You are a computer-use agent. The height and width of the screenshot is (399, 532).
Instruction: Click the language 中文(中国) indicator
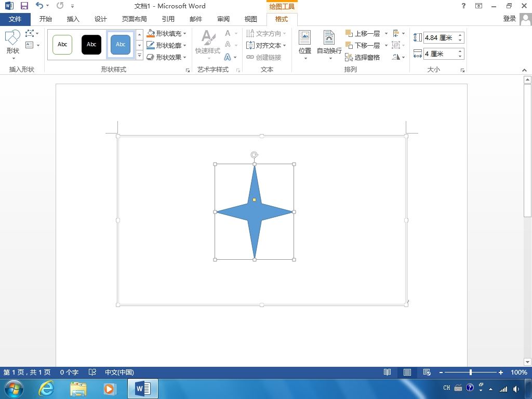pyautogui.click(x=119, y=372)
